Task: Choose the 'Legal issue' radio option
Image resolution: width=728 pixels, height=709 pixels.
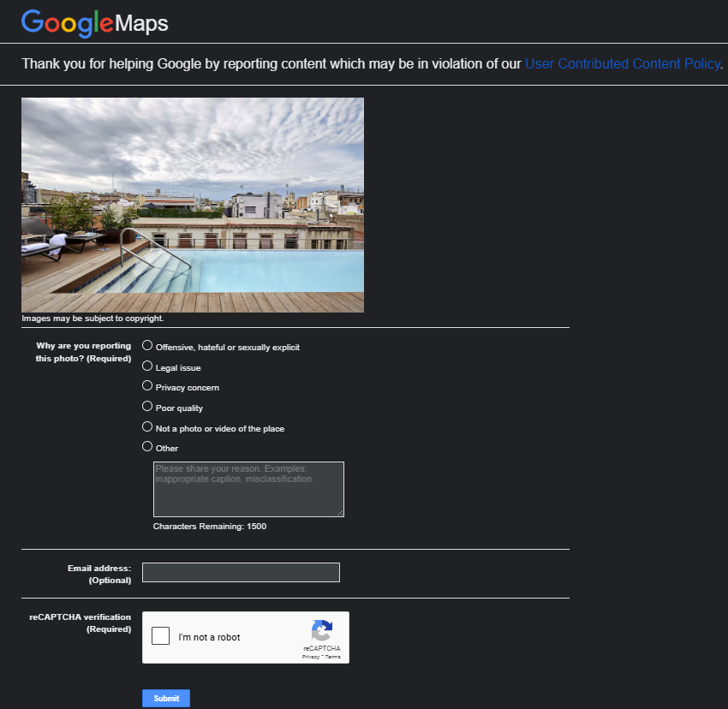Action: coord(147,366)
